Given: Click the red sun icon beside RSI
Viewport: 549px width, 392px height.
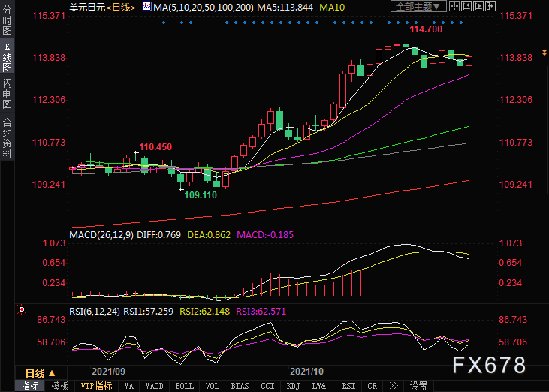Looking at the screenshot, I should [22, 309].
